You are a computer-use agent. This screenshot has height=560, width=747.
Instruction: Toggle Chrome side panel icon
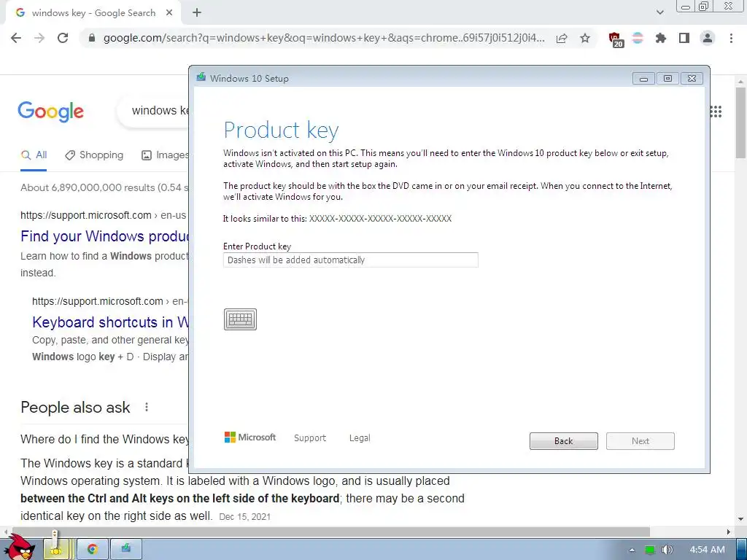tap(684, 38)
